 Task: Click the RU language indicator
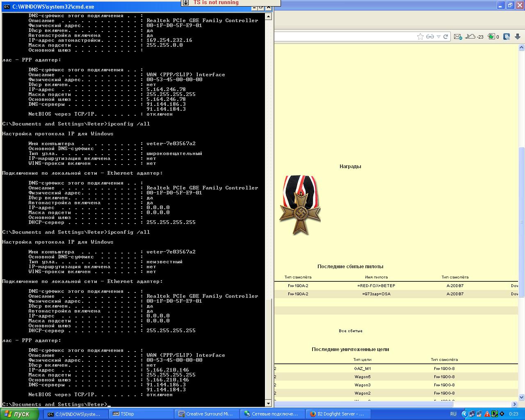pyautogui.click(x=453, y=414)
